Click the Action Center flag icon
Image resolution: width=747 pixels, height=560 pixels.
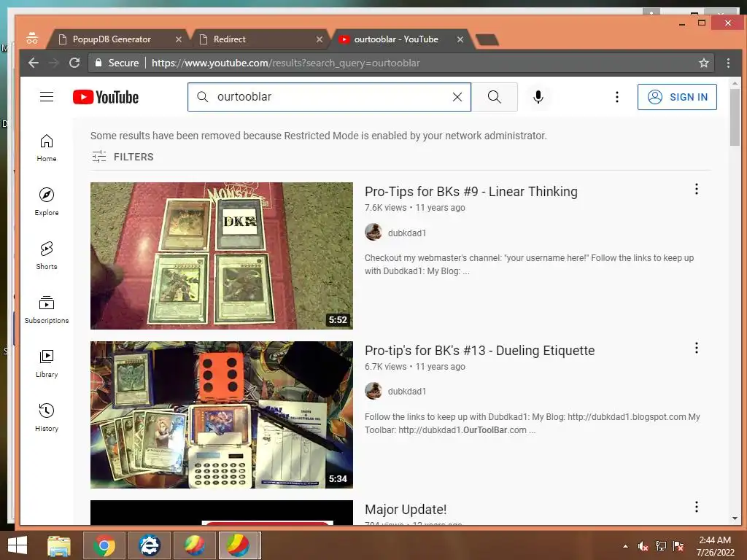(x=678, y=546)
